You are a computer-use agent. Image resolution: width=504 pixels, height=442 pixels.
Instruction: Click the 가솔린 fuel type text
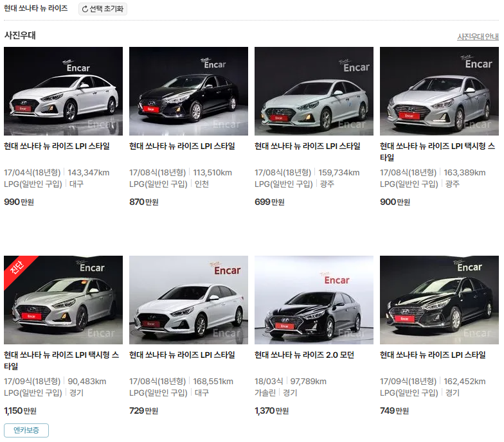coord(265,393)
